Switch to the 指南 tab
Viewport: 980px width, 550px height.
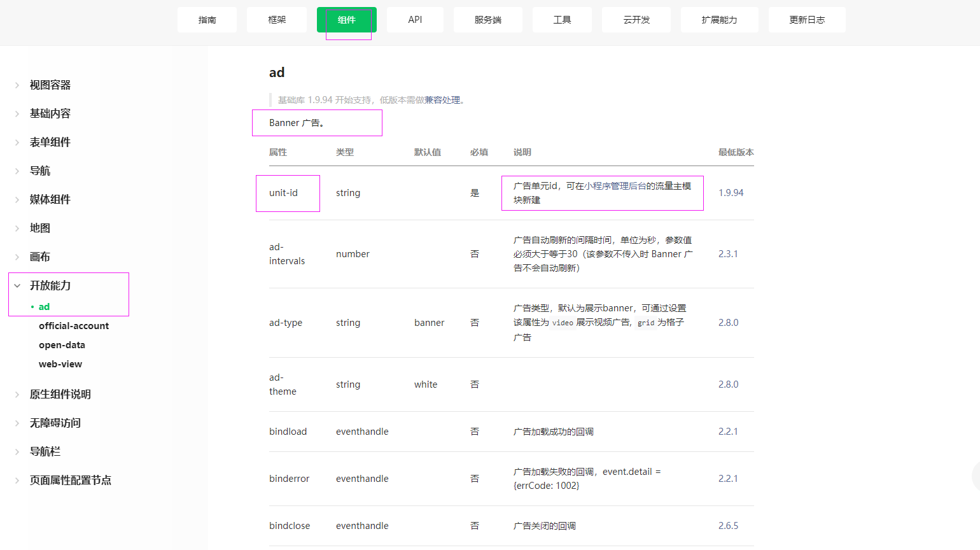click(x=207, y=20)
